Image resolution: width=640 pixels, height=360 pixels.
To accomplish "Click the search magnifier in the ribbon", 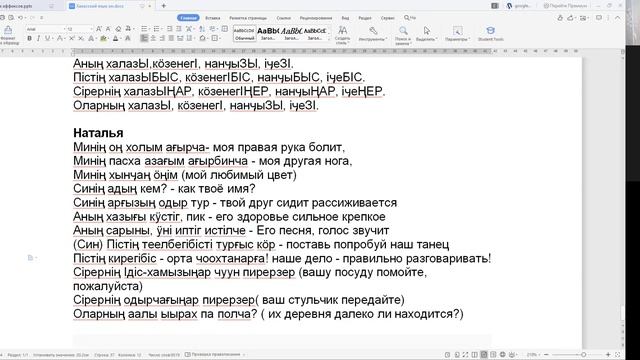I will (x=407, y=18).
